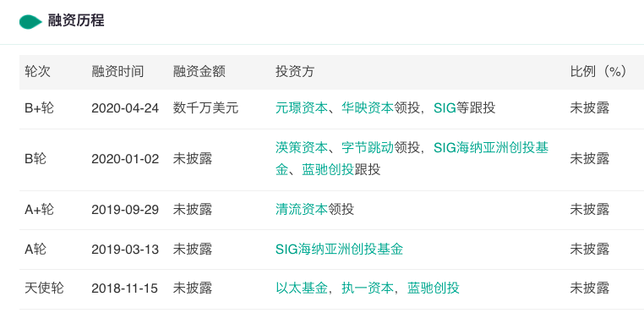The height and width of the screenshot is (313, 644).
Task: Click the 投资方 column header
Action: point(295,72)
